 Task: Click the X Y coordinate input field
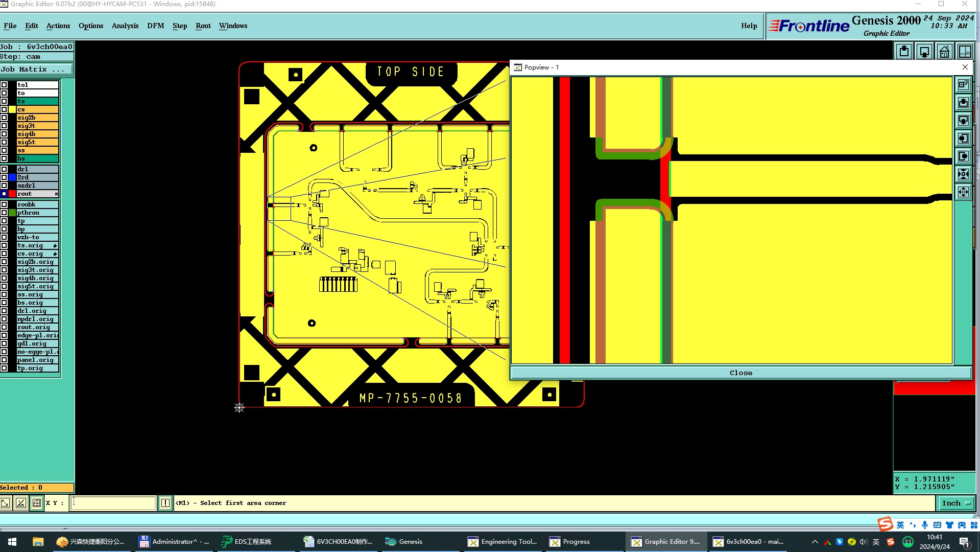[x=113, y=503]
